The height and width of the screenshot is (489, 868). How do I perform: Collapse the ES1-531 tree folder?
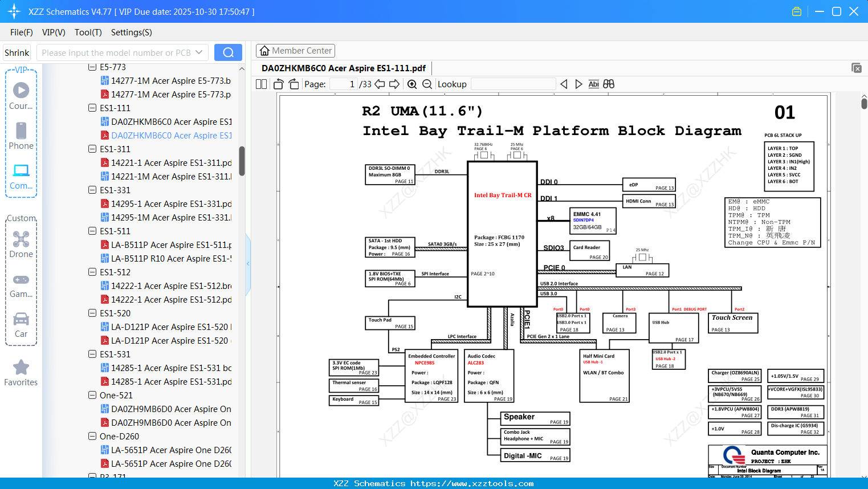point(92,354)
